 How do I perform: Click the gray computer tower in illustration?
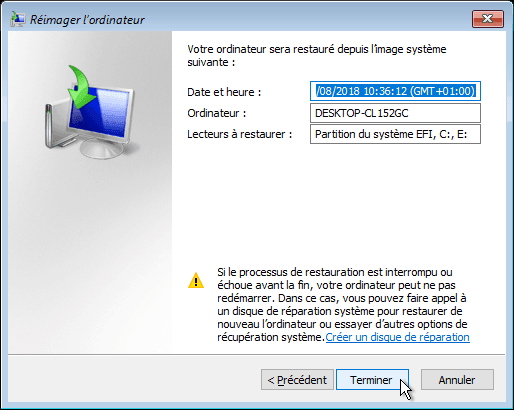pos(58,125)
